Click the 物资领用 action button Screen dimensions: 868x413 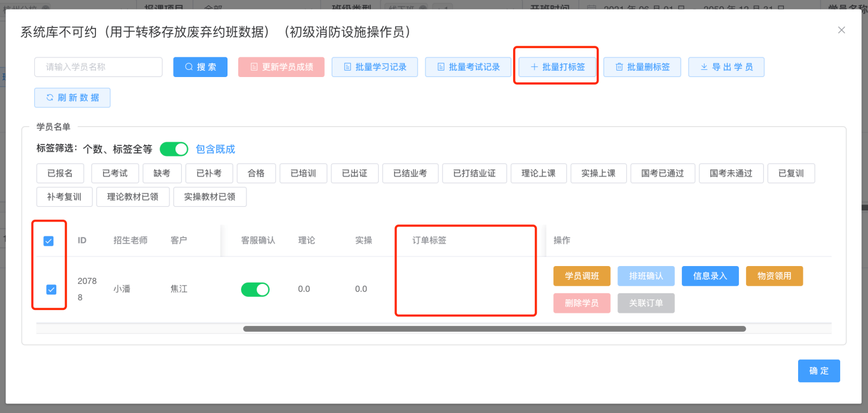tap(774, 276)
